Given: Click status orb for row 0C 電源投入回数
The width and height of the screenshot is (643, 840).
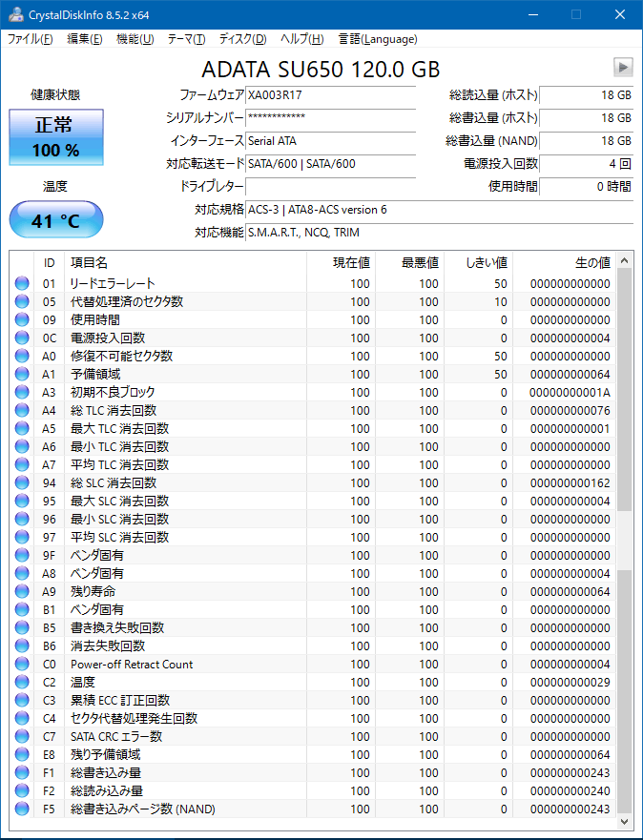Looking at the screenshot, I should coord(22,338).
